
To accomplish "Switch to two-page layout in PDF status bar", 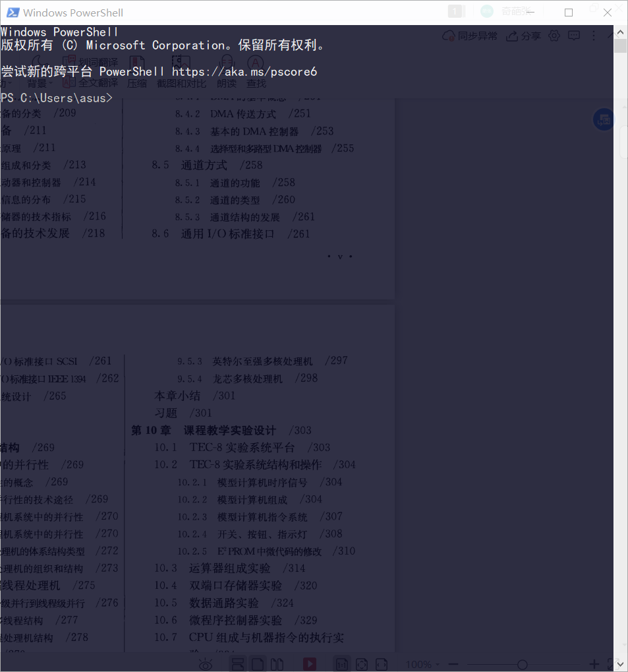I will 277,665.
